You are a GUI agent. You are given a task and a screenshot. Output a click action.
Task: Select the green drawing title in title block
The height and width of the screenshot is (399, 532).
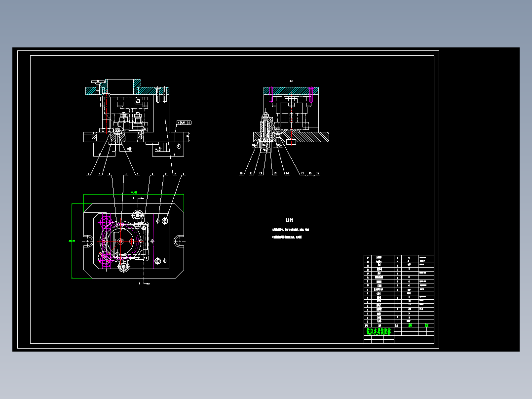tap(379, 331)
